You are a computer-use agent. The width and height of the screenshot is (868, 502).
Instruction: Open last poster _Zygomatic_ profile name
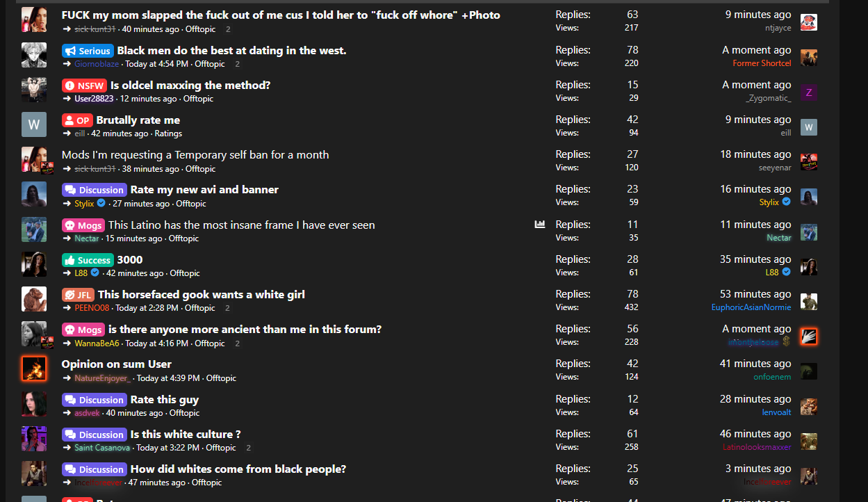pyautogui.click(x=768, y=98)
